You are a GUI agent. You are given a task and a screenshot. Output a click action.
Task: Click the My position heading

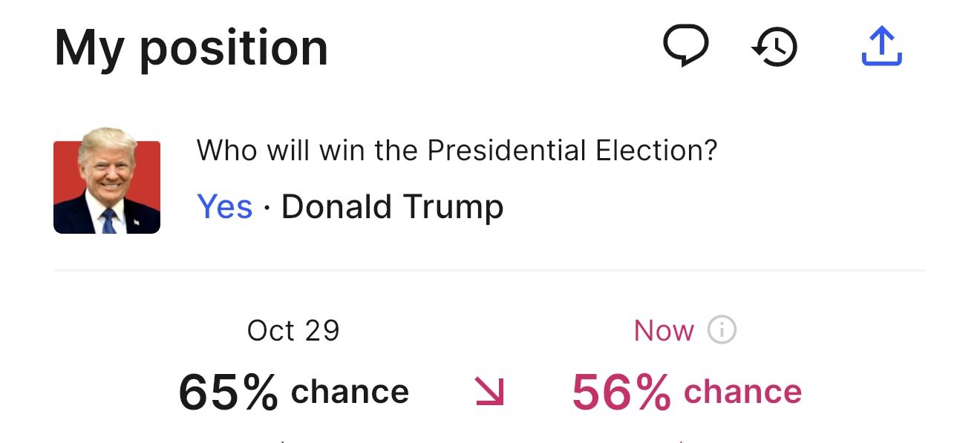(x=191, y=48)
